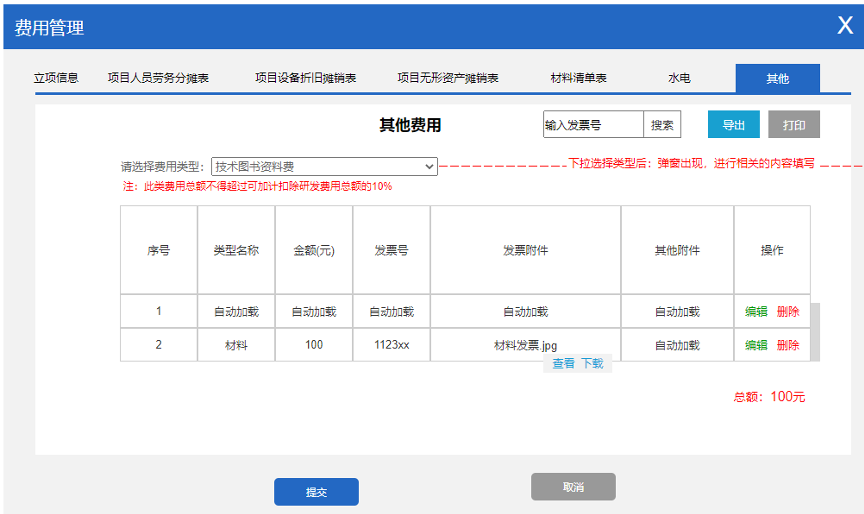Select the 项目设备折旧摊销表 tab
864x514 pixels.
[305, 78]
